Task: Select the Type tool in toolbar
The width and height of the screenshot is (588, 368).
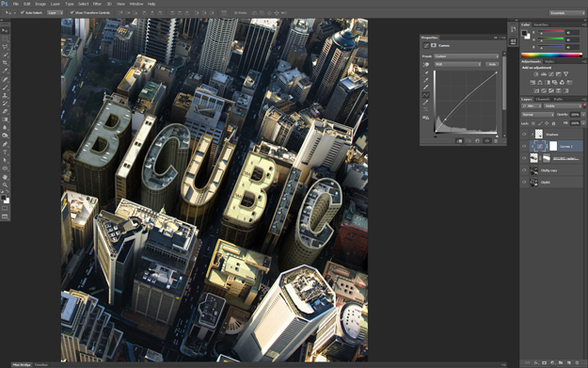Action: tap(5, 152)
